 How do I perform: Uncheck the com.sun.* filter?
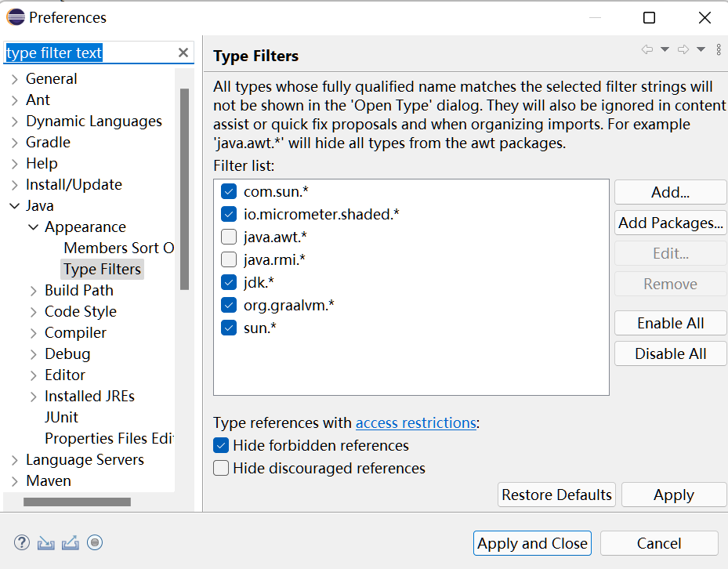[x=228, y=190]
